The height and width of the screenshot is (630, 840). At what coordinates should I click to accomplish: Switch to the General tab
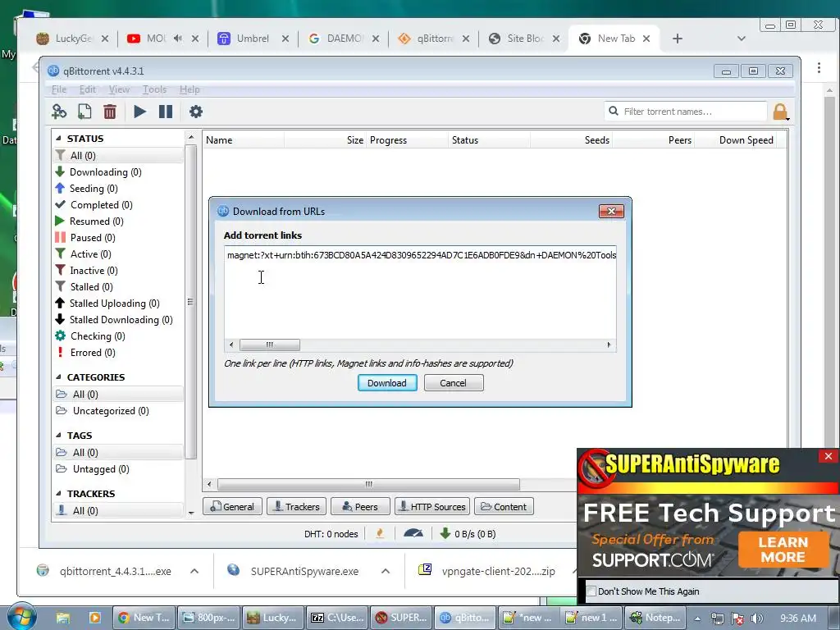(232, 507)
